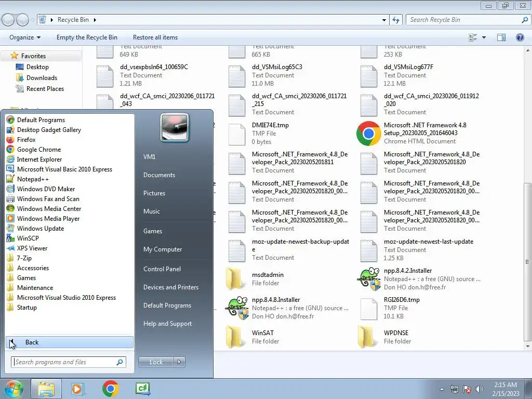Open VM1 user folder link

[x=149, y=157]
